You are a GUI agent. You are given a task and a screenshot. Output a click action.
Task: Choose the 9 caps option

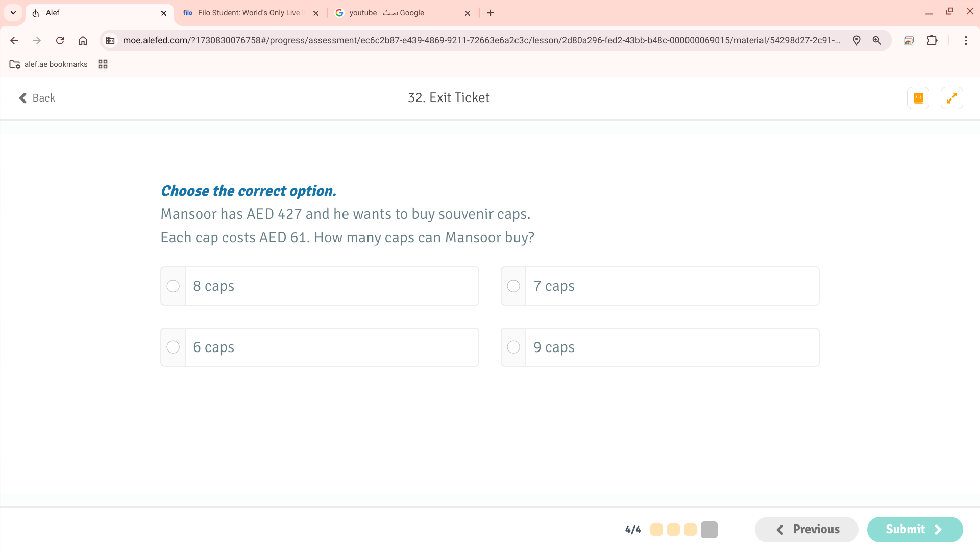coord(513,347)
